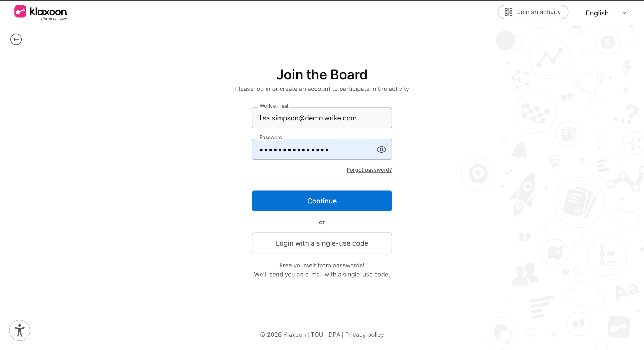
Task: Click the Join the Board heading
Action: pos(322,75)
